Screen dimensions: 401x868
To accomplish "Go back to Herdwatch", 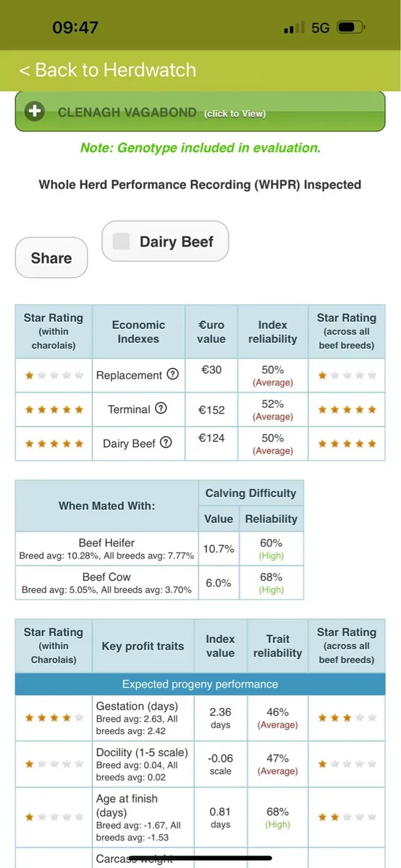I will 107,70.
